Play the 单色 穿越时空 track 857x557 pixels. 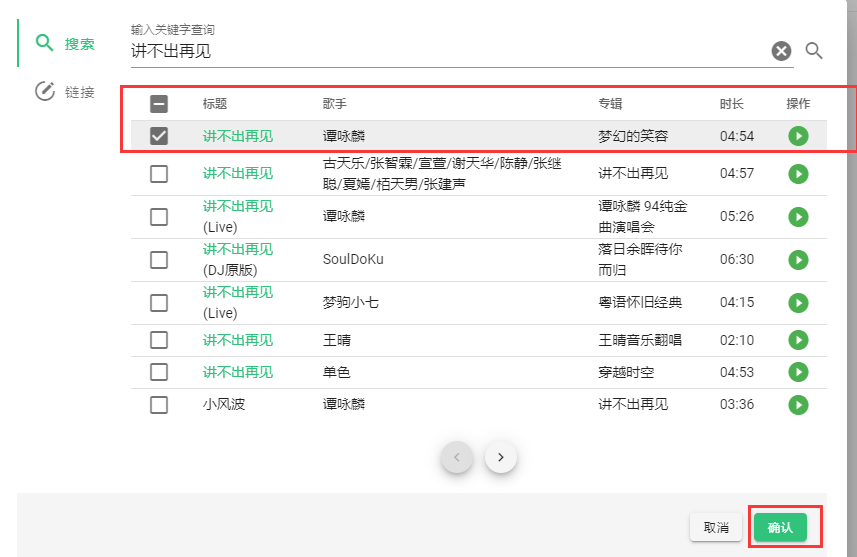798,372
